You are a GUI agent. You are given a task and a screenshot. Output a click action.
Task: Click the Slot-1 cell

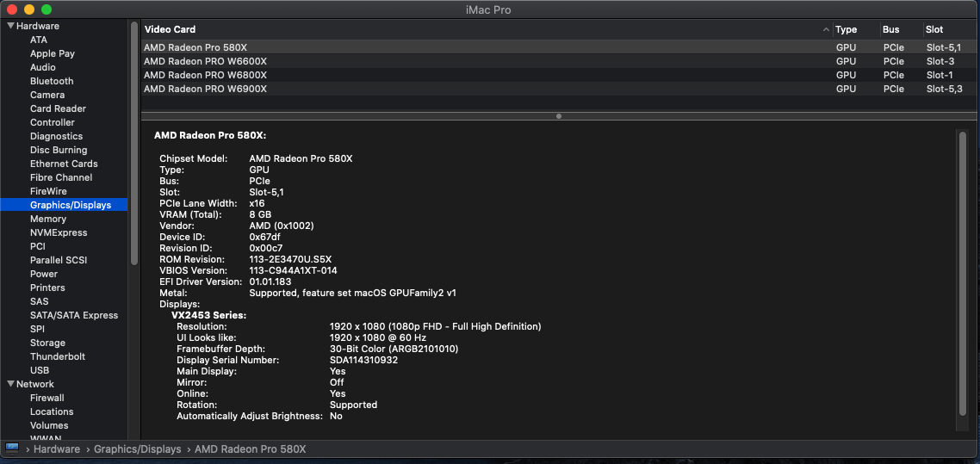point(940,74)
